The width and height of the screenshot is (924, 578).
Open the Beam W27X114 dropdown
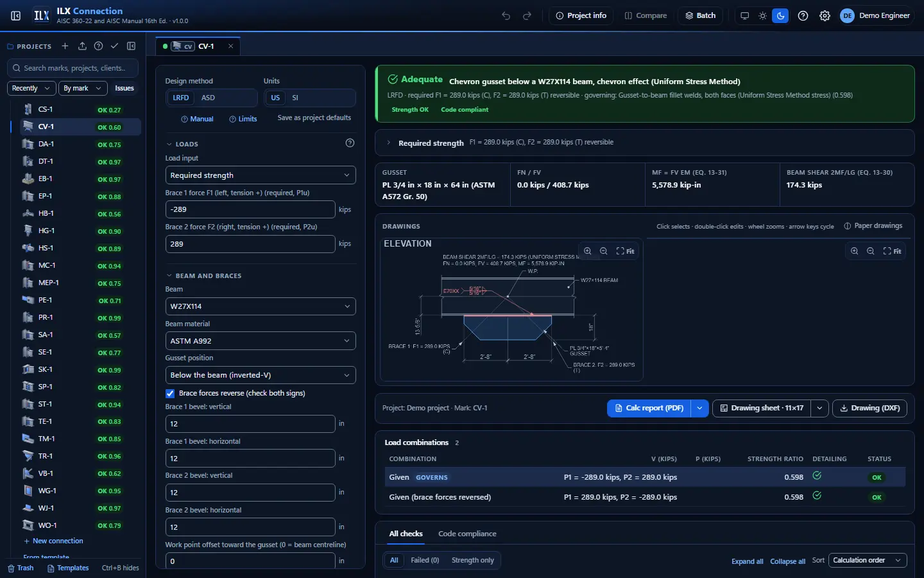pyautogui.click(x=261, y=306)
